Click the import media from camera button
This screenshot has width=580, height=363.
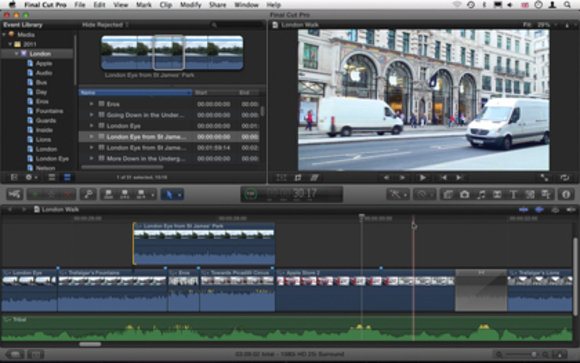[15, 194]
